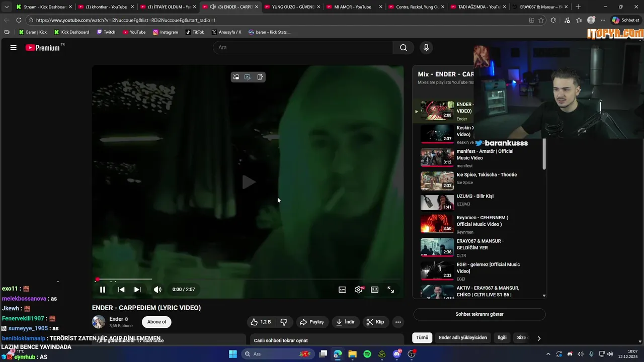Open Discord from the taskbar
The image size is (644, 362).
(x=397, y=354)
